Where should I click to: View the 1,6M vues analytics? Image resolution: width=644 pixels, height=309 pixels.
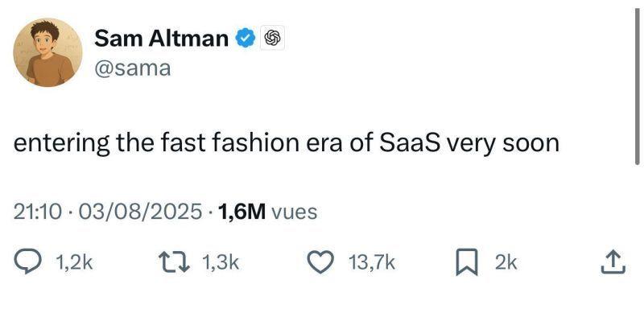268,212
